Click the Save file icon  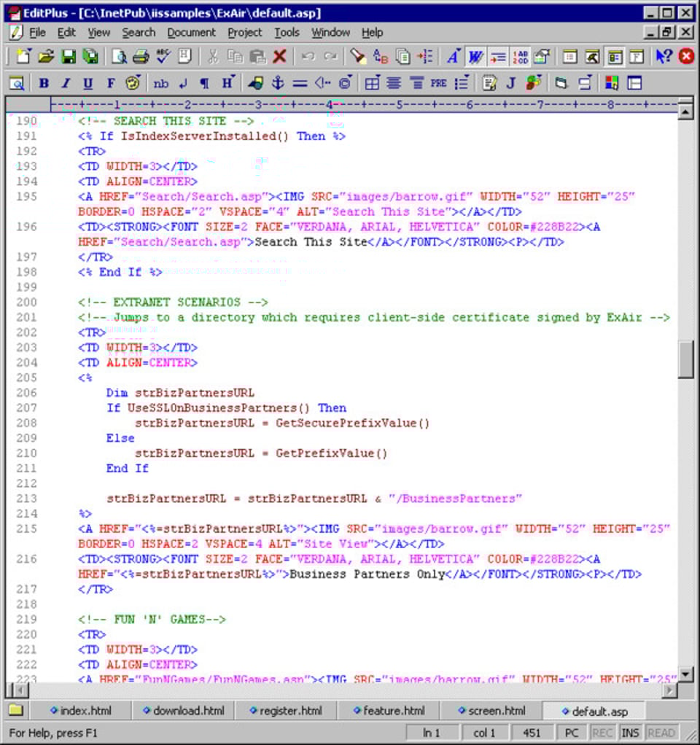69,57
